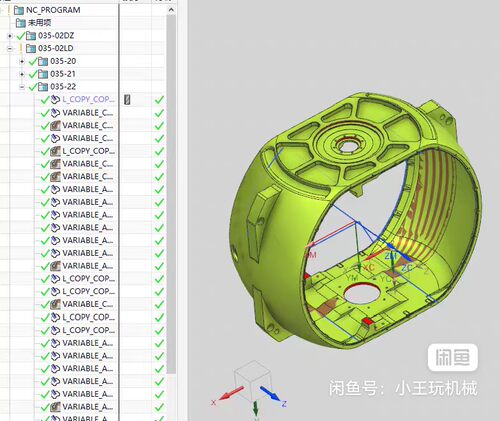Click the red X axis arrow of triad
This screenshot has width=500, height=421.
click(x=232, y=393)
